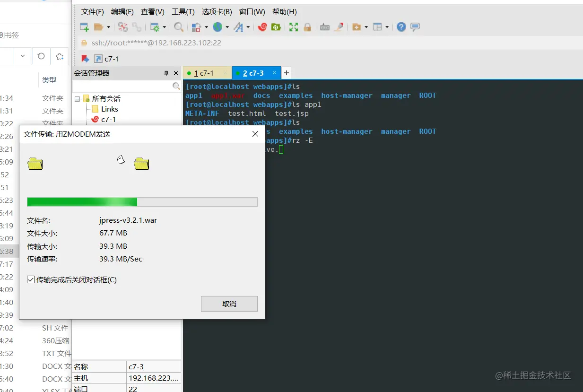Viewport: 583px width, 392px height.
Task: Open the 选项卡(B) menu
Action: [x=217, y=12]
